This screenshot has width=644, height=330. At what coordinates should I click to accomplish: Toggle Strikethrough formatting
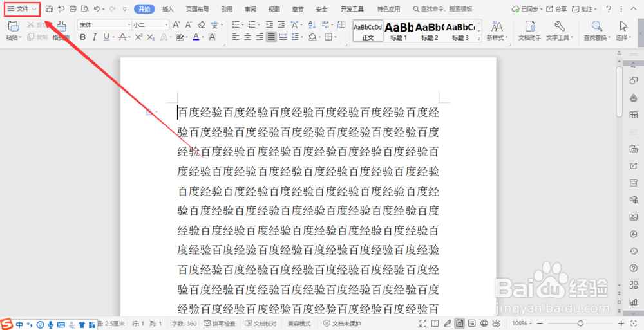[x=122, y=37]
